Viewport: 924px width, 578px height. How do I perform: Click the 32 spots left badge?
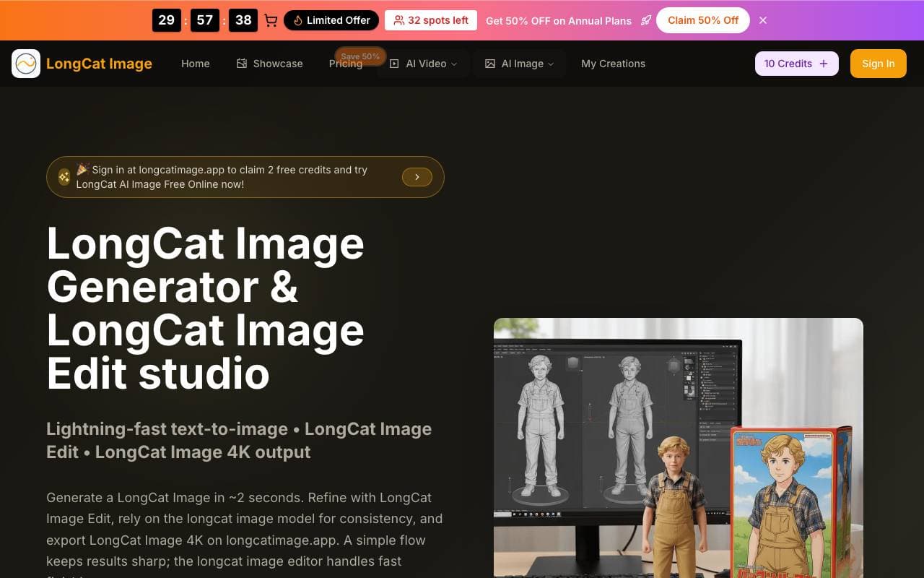coord(431,20)
